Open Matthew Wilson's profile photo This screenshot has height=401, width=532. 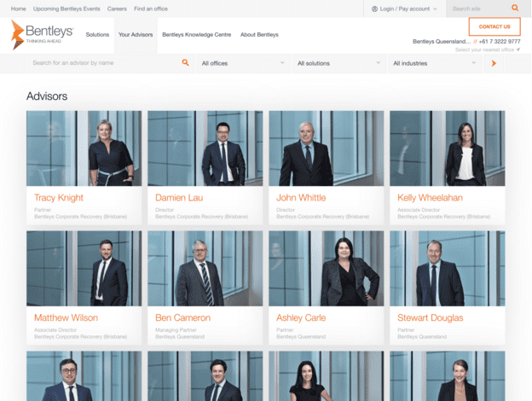[x=84, y=268]
